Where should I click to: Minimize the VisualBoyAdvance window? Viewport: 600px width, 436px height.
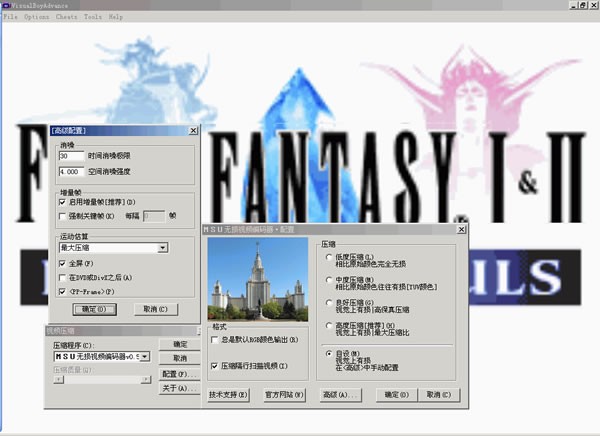point(573,5)
